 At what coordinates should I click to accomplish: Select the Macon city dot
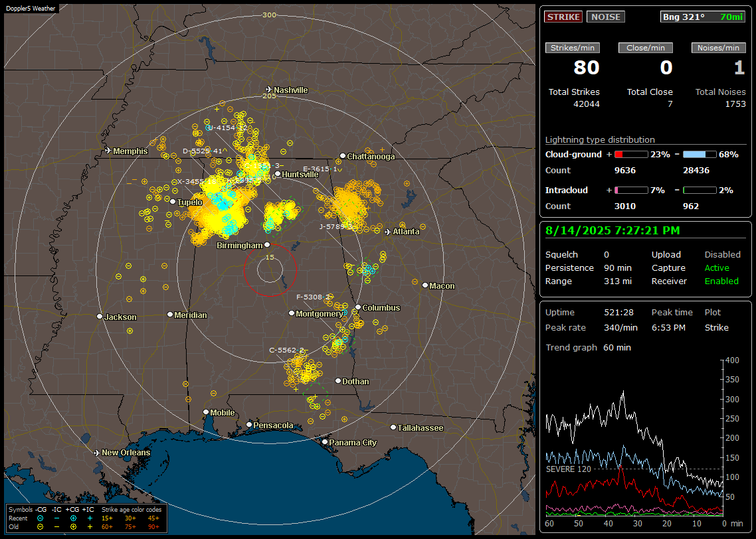425,285
